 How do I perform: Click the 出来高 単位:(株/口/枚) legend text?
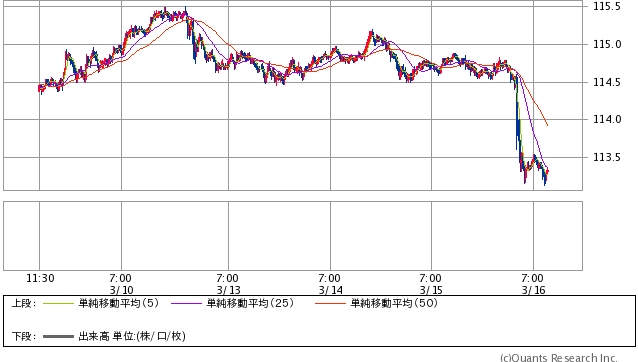click(x=132, y=336)
